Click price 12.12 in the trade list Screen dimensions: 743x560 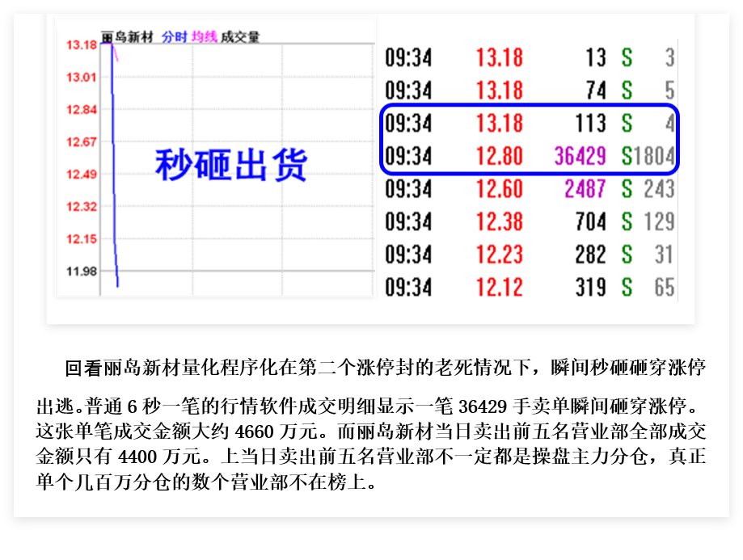point(500,287)
